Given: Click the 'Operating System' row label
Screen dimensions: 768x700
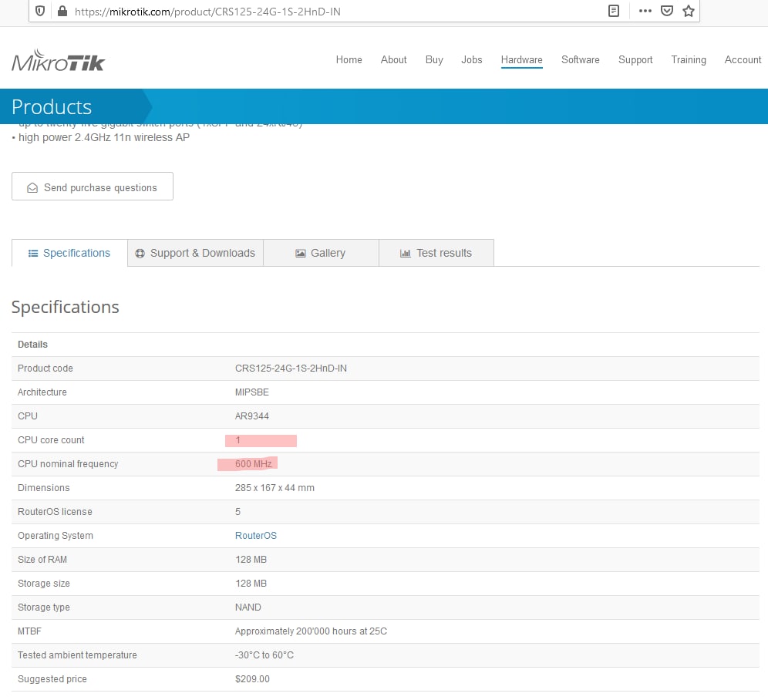Looking at the screenshot, I should [x=56, y=536].
